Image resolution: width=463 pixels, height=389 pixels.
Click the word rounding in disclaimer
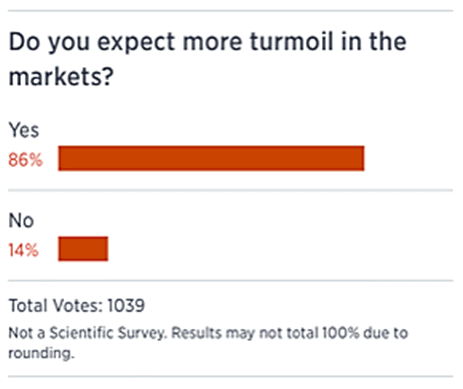click(x=41, y=353)
